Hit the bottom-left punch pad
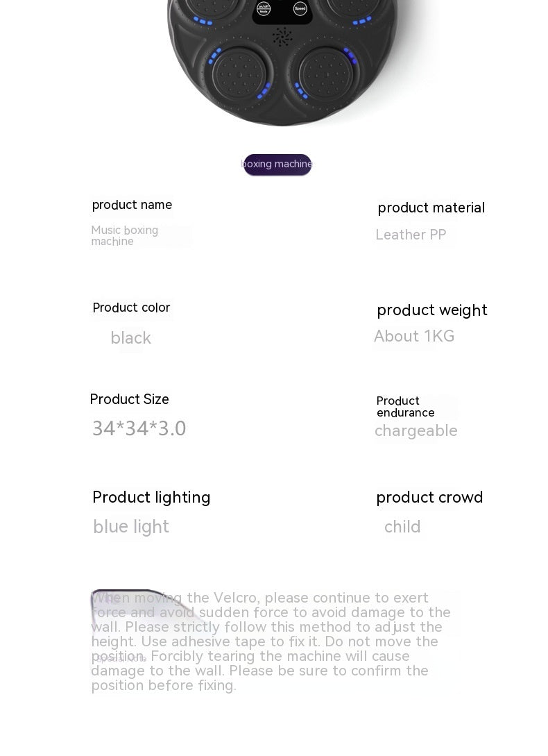548x756 pixels. pos(239,74)
